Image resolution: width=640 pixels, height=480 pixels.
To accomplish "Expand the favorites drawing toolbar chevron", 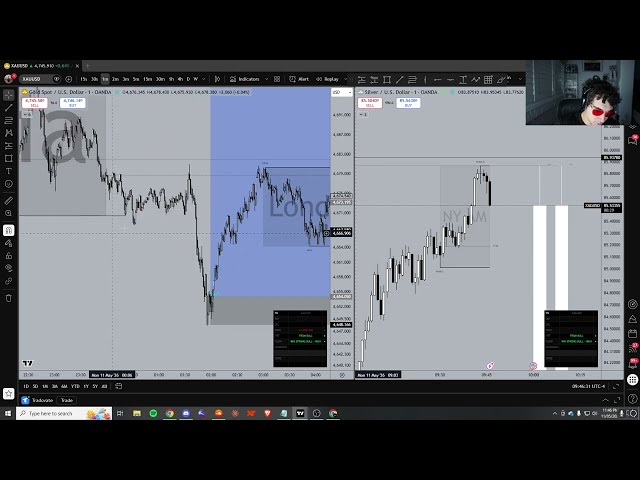I will point(520,79).
